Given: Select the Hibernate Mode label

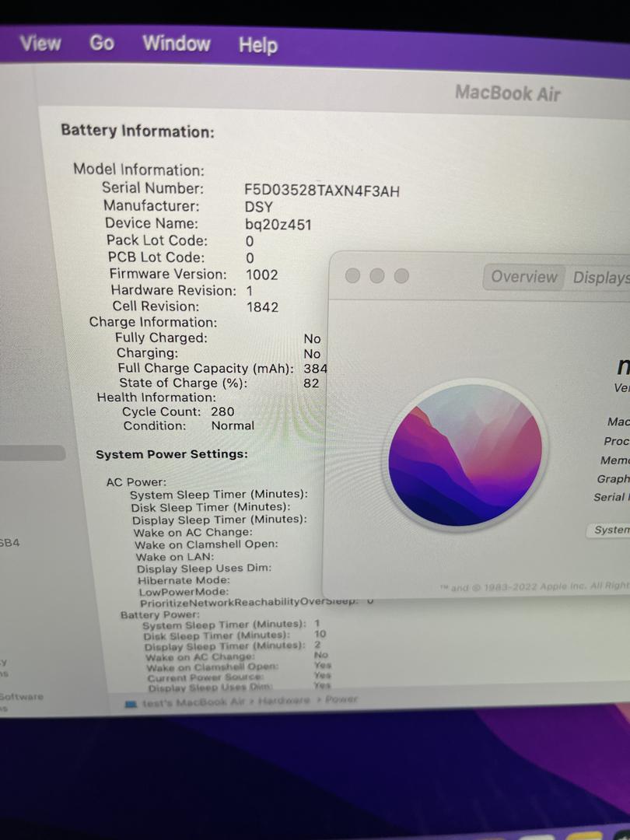Looking at the screenshot, I should [184, 580].
